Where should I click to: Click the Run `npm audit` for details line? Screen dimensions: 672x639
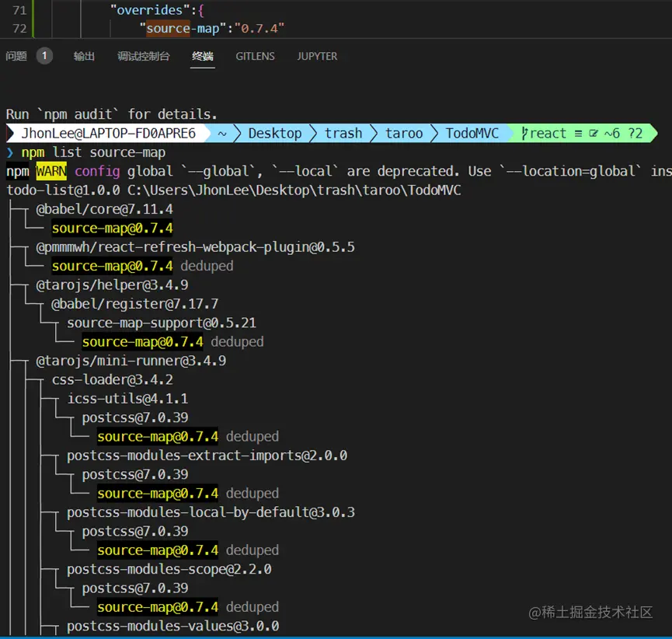111,114
